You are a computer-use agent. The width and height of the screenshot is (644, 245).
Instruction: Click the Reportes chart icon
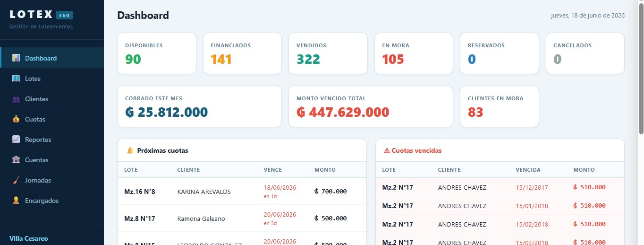point(16,140)
